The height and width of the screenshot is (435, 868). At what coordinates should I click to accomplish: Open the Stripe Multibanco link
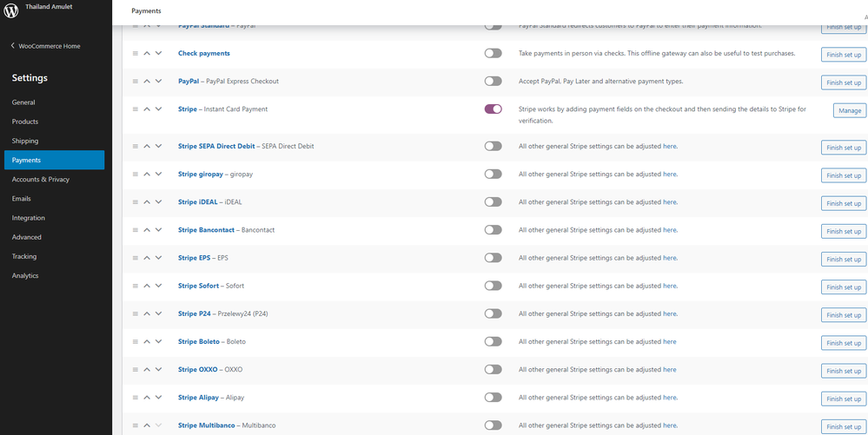[207, 425]
